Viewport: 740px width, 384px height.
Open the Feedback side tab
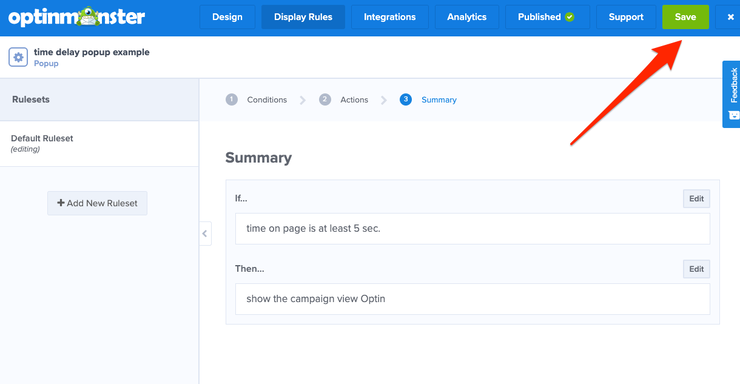(732, 94)
